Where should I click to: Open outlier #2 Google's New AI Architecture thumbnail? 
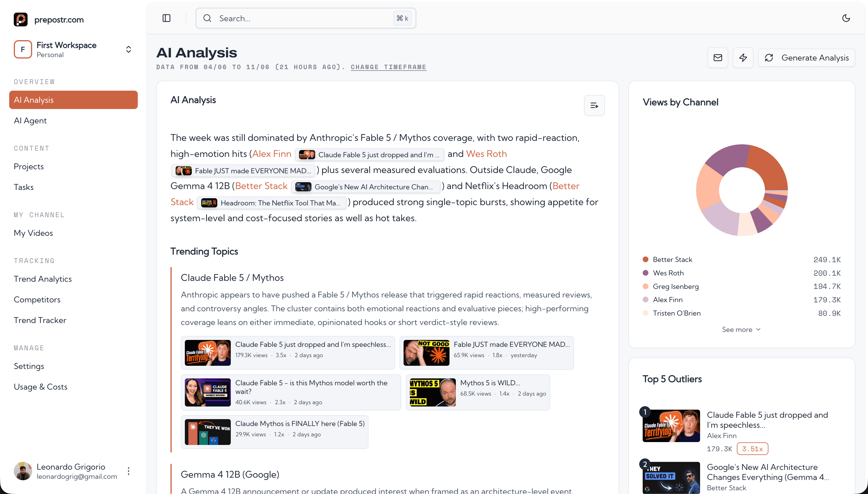[671, 478]
